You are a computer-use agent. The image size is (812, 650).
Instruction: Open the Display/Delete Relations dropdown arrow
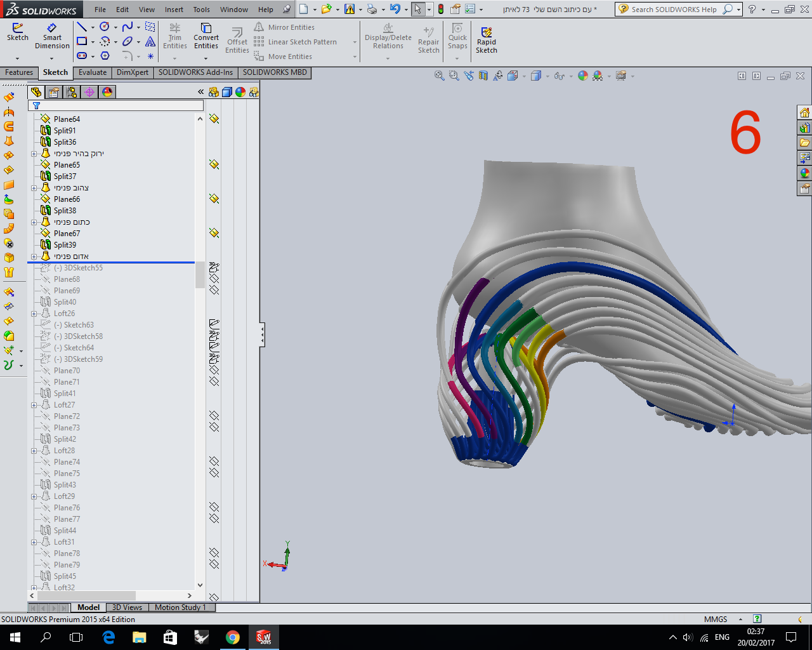click(388, 58)
